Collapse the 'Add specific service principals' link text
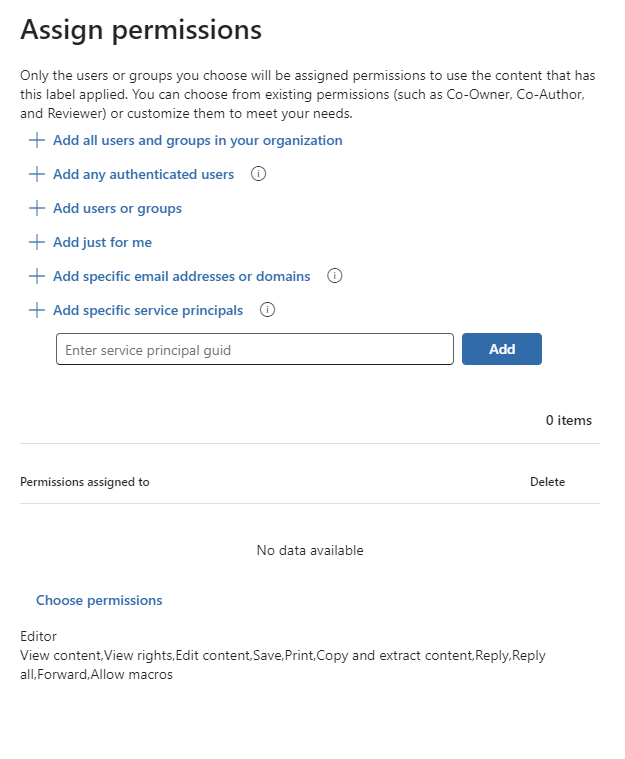The height and width of the screenshot is (759, 625). click(147, 310)
